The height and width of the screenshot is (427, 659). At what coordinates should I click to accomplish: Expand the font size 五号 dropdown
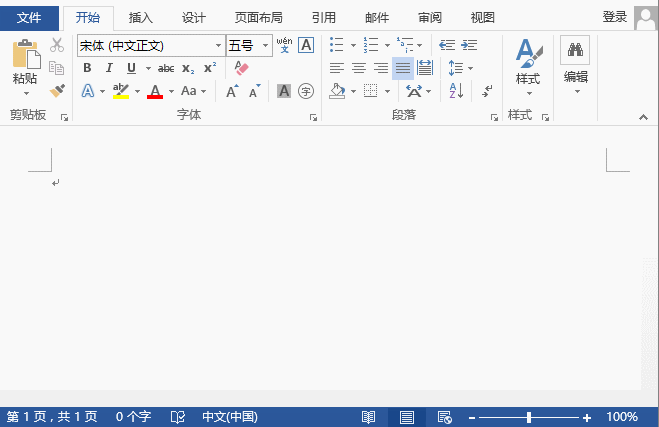(x=266, y=46)
